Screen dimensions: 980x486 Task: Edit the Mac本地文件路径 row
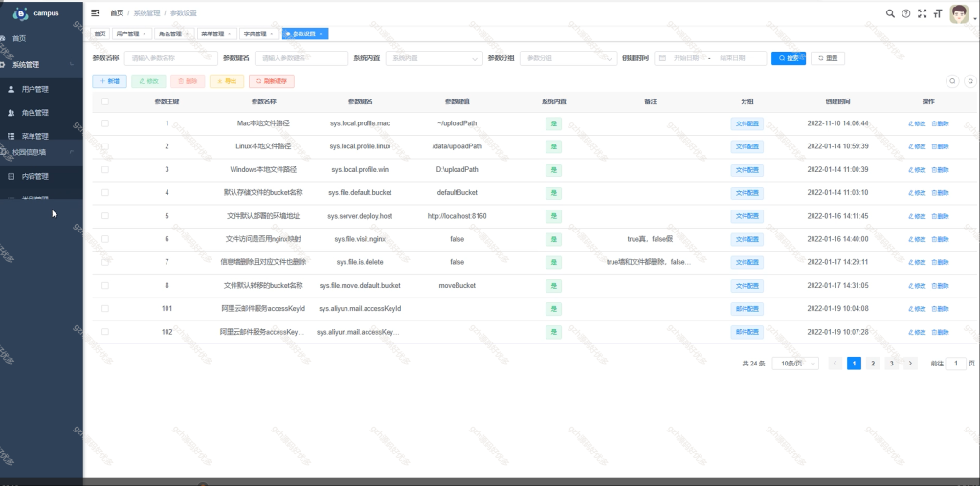tap(917, 123)
